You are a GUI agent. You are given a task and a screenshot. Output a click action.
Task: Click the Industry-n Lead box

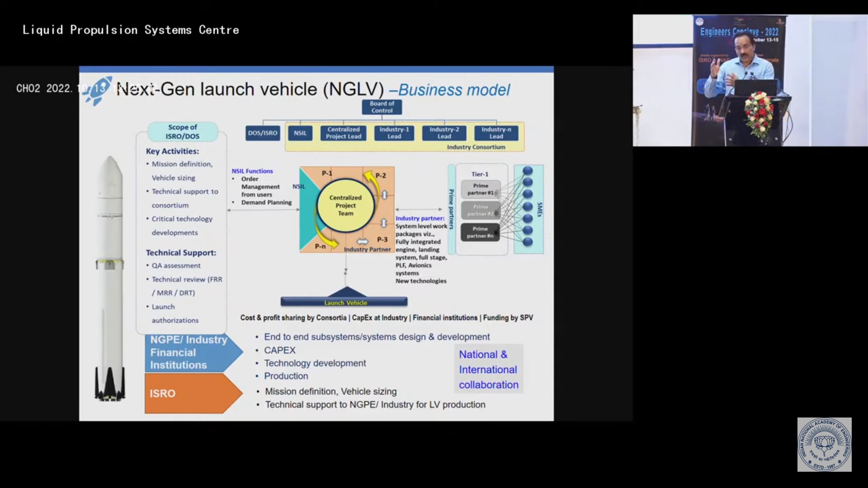coord(496,133)
